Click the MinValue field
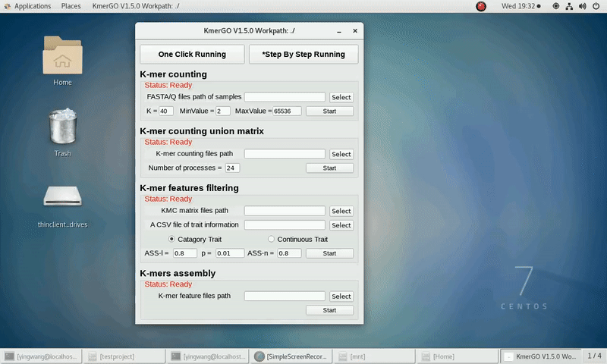The height and width of the screenshot is (364, 607). [x=223, y=111]
